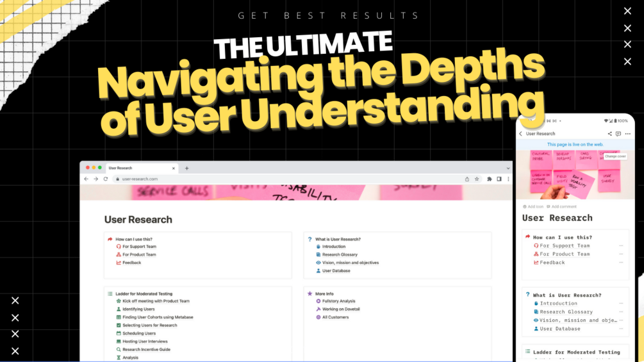Open a new browser tab with plus
The height and width of the screenshot is (362, 644).
187,169
